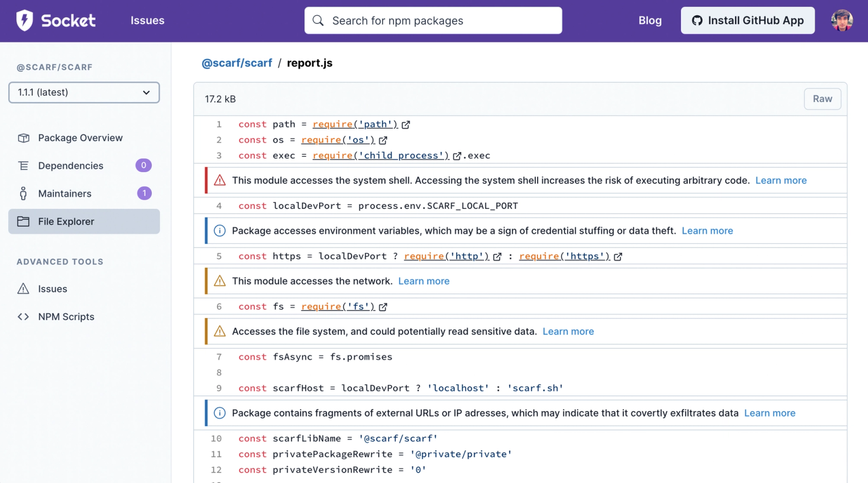Click line 12 privateVersionRewrite code text
This screenshot has height=483, width=868.
tap(332, 470)
